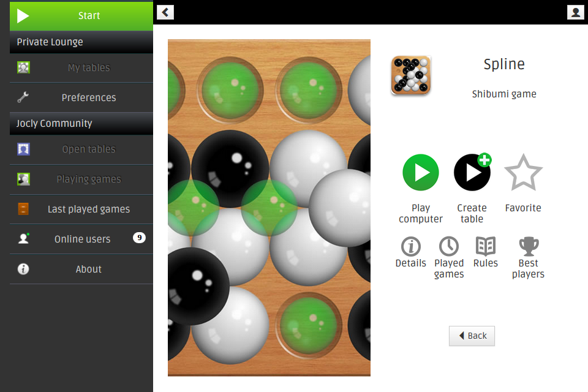The image size is (588, 392).
Task: Select Playing games sidebar entry
Action: coord(81,179)
